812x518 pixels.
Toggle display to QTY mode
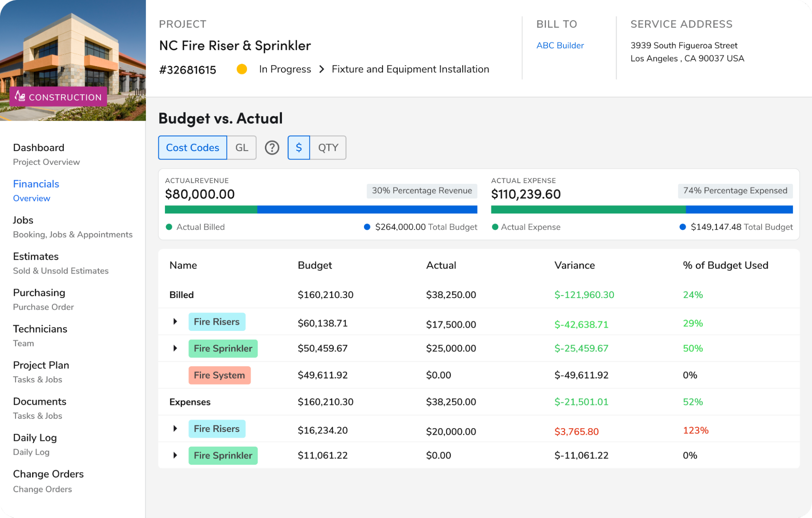point(328,148)
